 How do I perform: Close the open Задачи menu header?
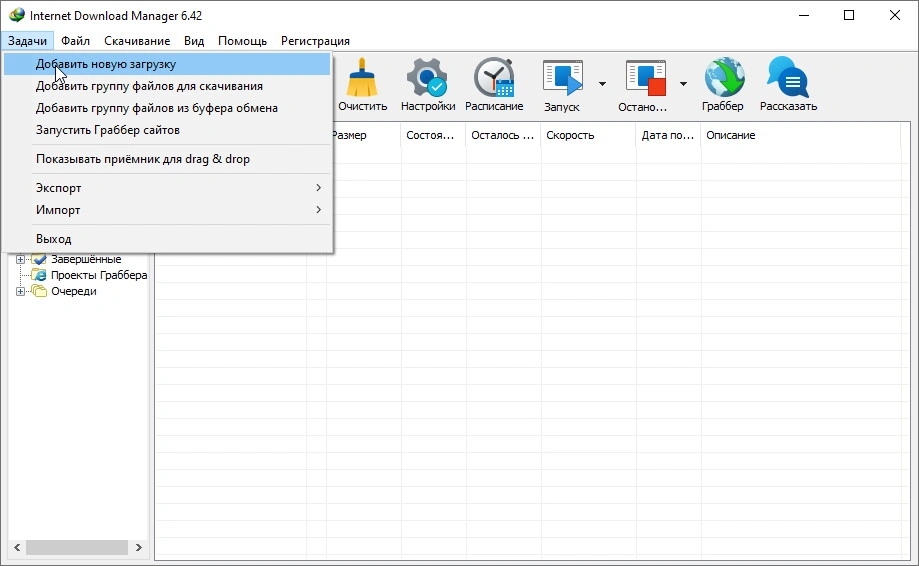coord(27,40)
